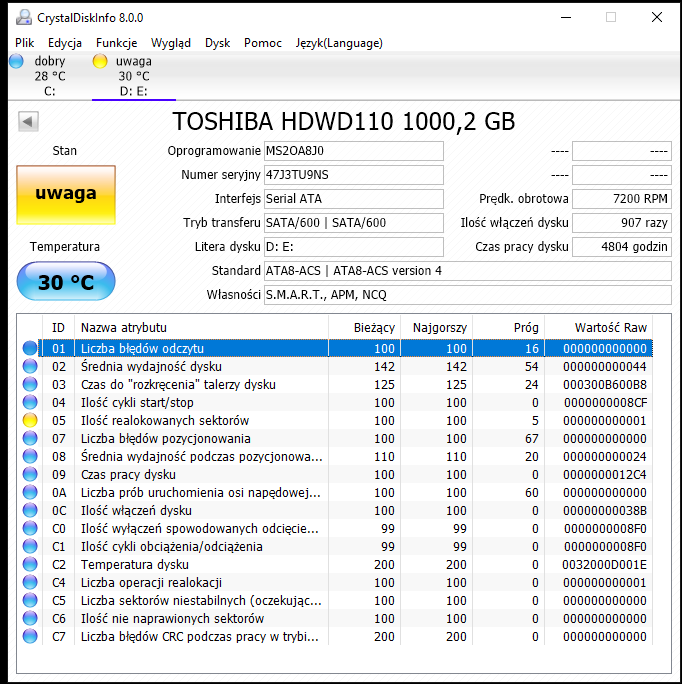682x684 pixels.
Task: Open the Pomoc menu
Action: (x=263, y=43)
